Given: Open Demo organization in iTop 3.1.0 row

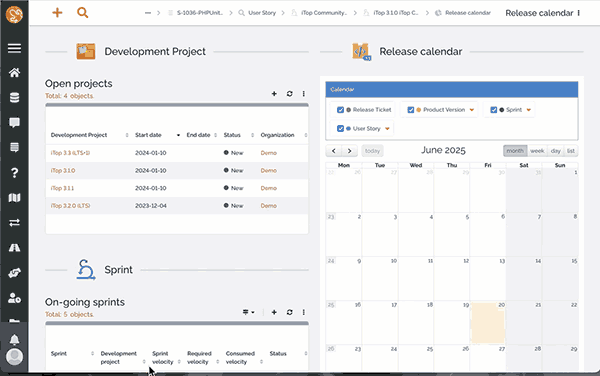Looking at the screenshot, I should pos(269,171).
